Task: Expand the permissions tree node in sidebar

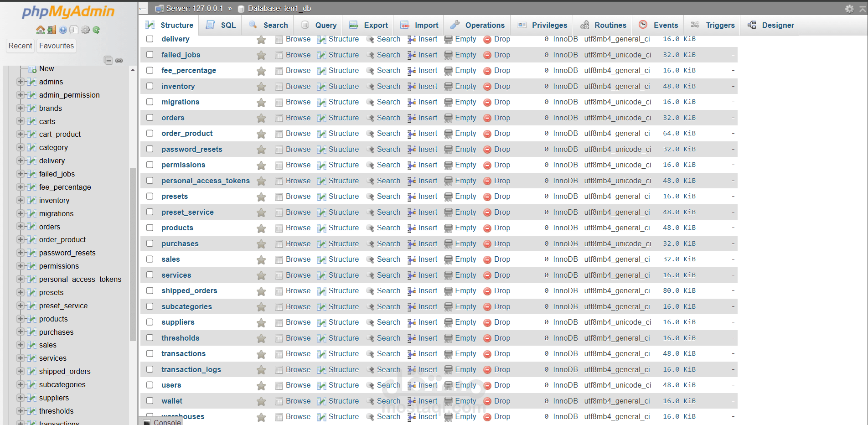Action: pos(20,266)
